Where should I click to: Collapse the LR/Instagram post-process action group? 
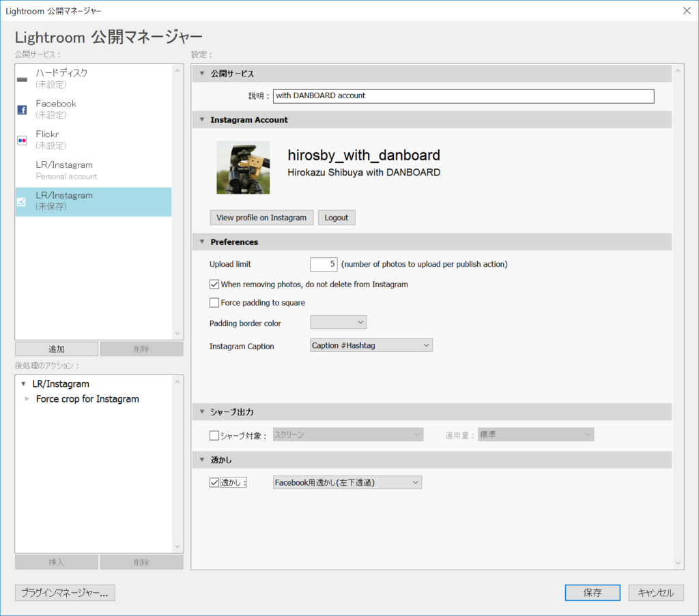[x=23, y=384]
